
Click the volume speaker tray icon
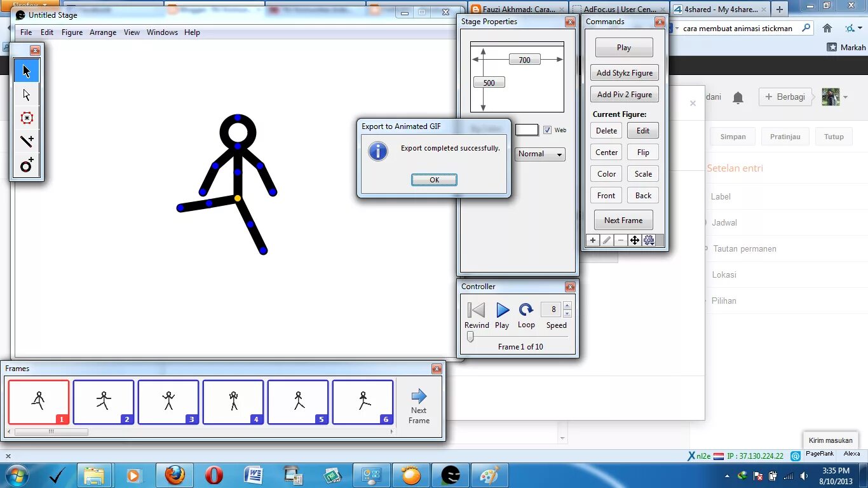(804, 475)
